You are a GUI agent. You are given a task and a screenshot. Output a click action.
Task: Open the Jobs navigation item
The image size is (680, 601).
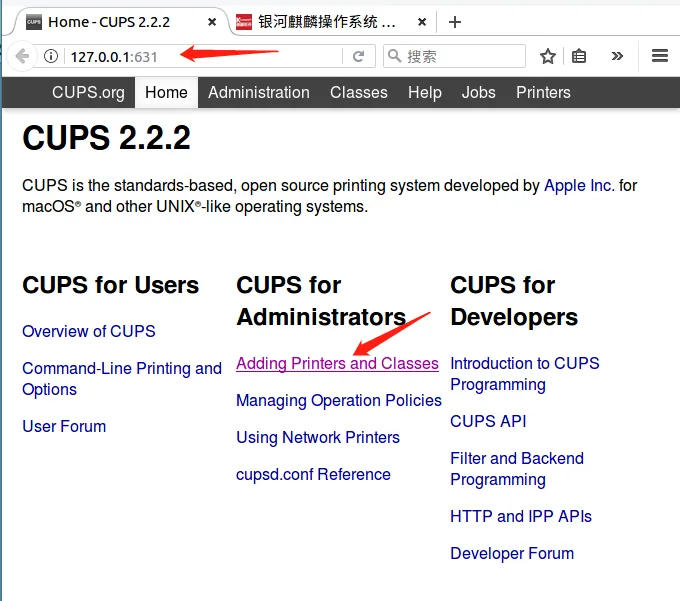(478, 92)
